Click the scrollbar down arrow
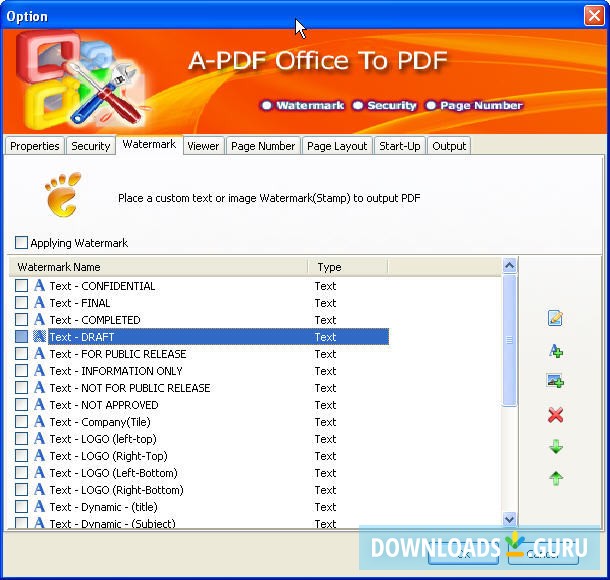The width and height of the screenshot is (610, 580). (x=509, y=519)
